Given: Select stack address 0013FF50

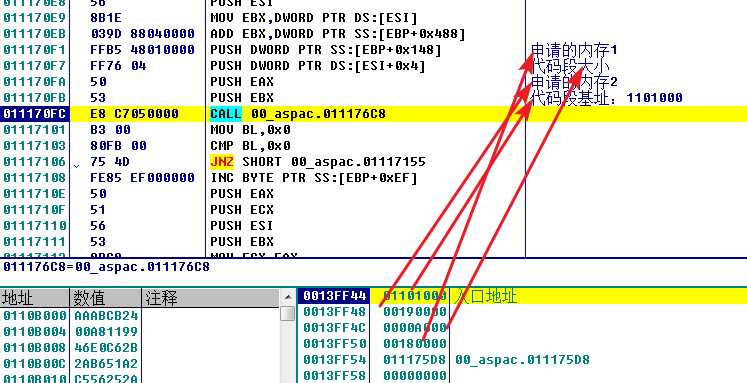Looking at the screenshot, I should 335,343.
